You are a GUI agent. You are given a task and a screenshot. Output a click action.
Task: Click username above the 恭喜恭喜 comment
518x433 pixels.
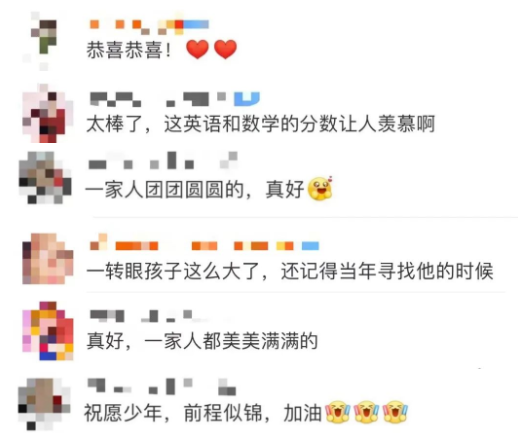tap(149, 26)
